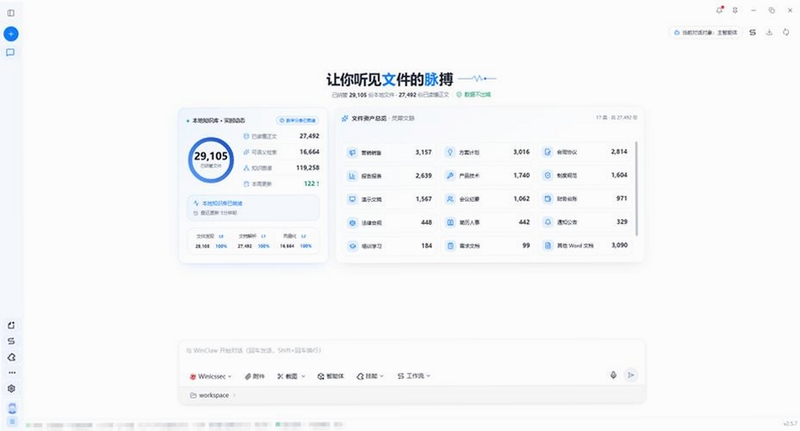
Task: Click the chart icon of 2,639 category
Action: tap(352, 175)
